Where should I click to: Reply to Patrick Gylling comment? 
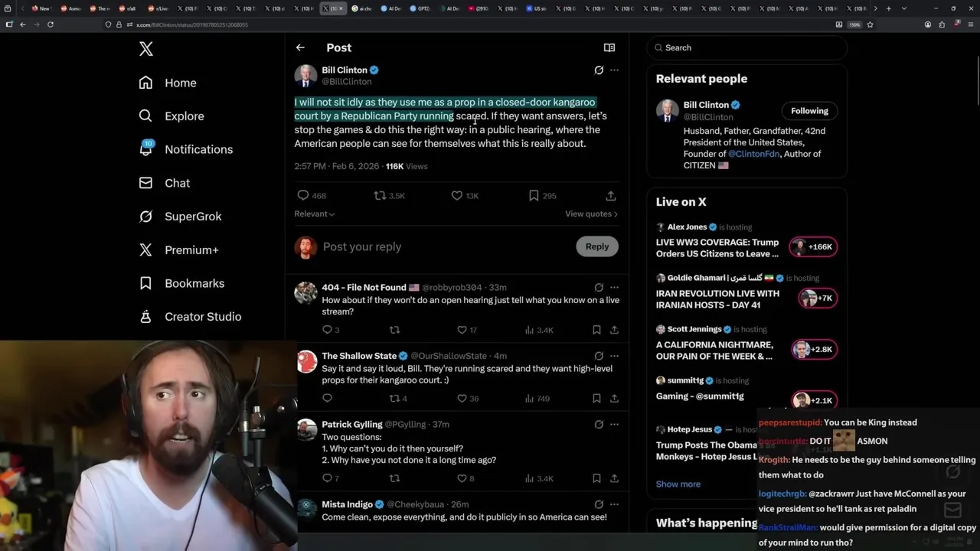(331, 478)
